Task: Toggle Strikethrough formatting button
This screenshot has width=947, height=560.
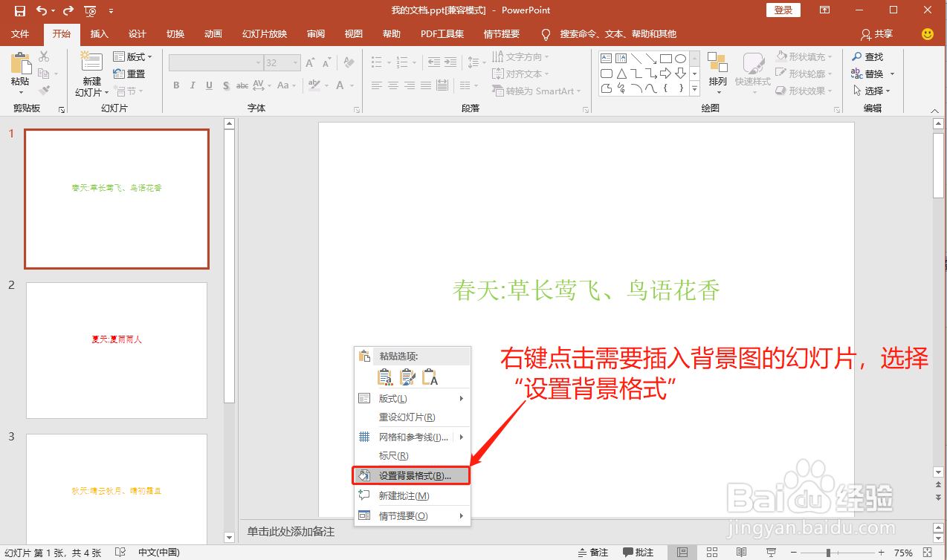Action: (x=242, y=85)
